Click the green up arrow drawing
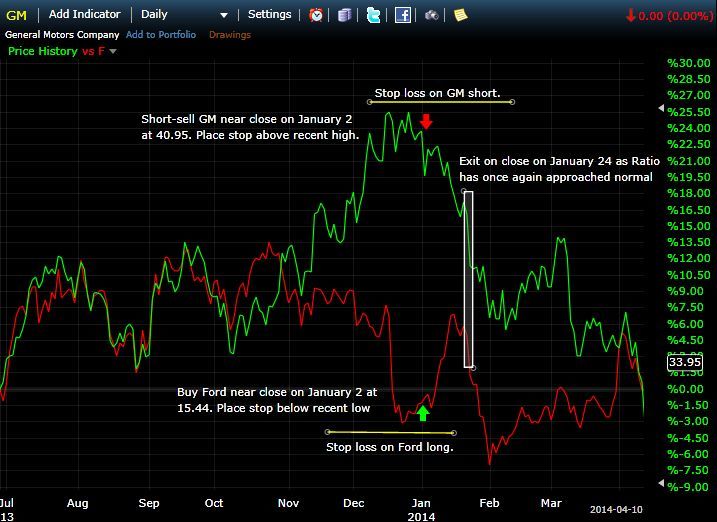The width and height of the screenshot is (717, 522). click(423, 413)
